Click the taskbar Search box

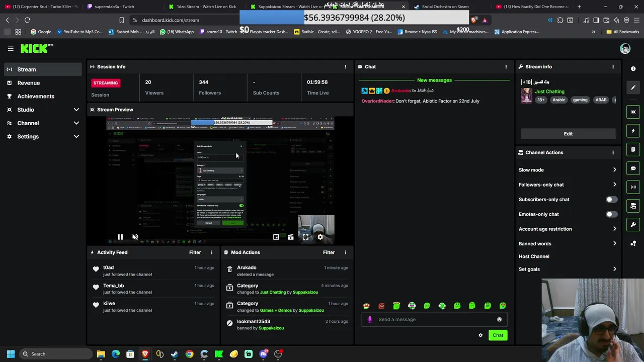point(55,354)
